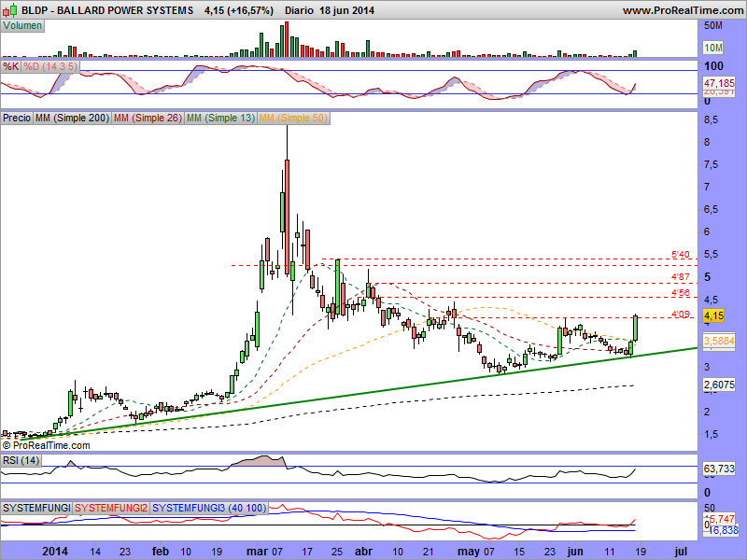This screenshot has height=560, width=747.
Task: Click the %K stochastic label
Action: pyautogui.click(x=10, y=66)
